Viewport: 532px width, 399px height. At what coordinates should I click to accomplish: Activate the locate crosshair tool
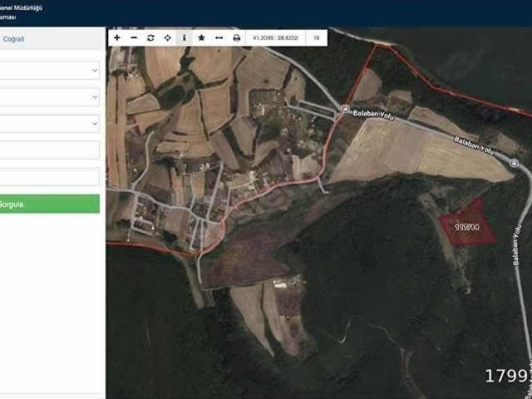(x=168, y=37)
